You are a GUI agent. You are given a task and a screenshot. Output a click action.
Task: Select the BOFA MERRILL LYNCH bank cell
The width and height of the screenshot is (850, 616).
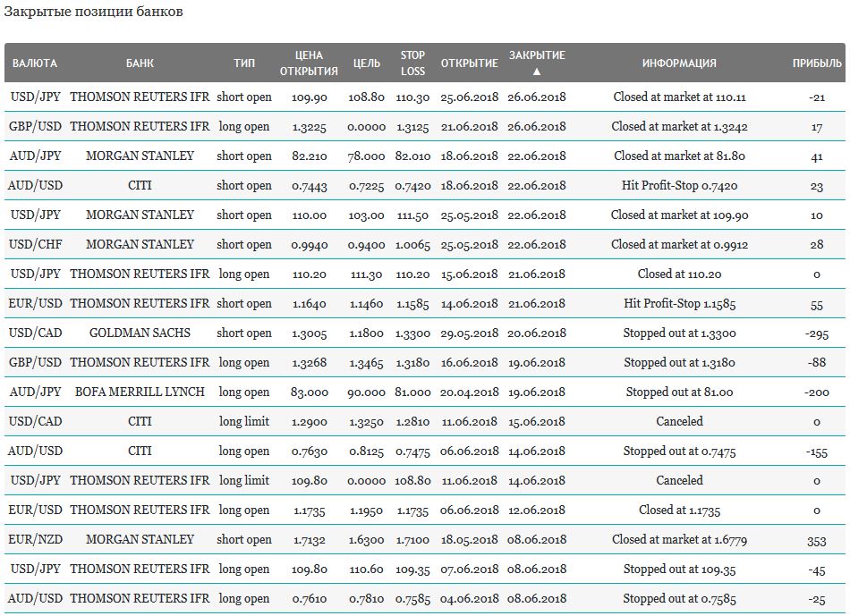coord(140,392)
